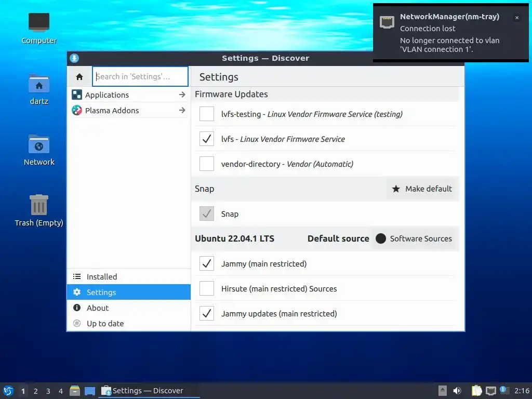Click the 'Snap' section header
This screenshot has width=532, height=399.
click(204, 189)
